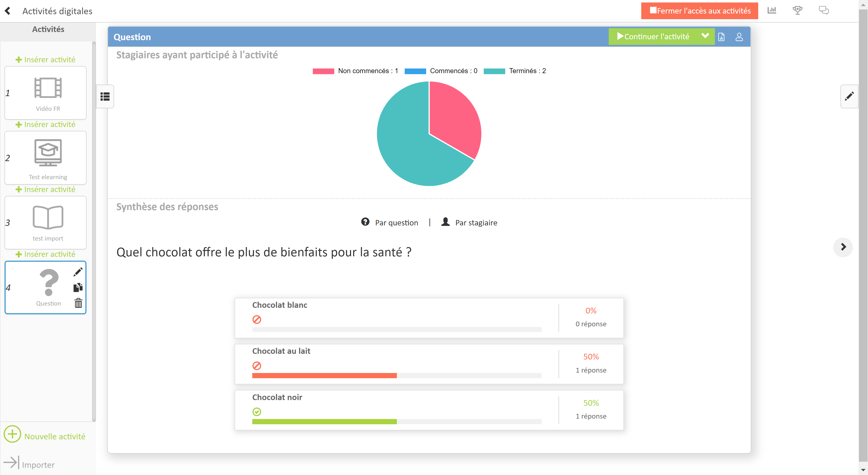Duplicate the Question activity
This screenshot has height=475, width=868.
coord(78,287)
